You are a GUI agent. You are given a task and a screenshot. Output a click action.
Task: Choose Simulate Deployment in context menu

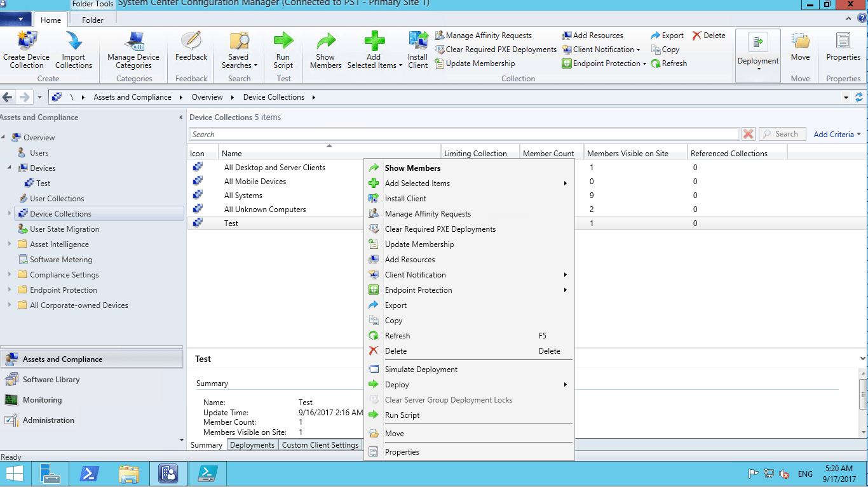469,370
